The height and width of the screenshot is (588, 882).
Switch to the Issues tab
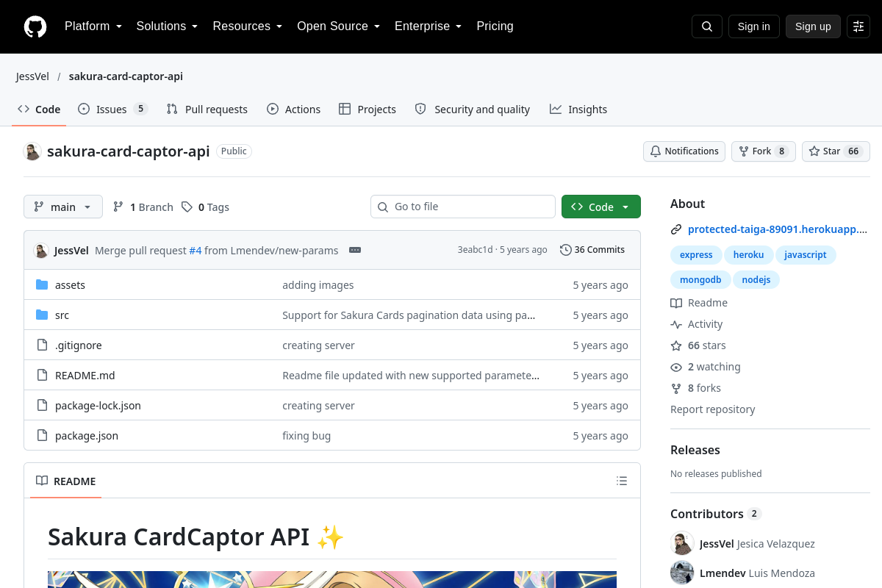113,110
